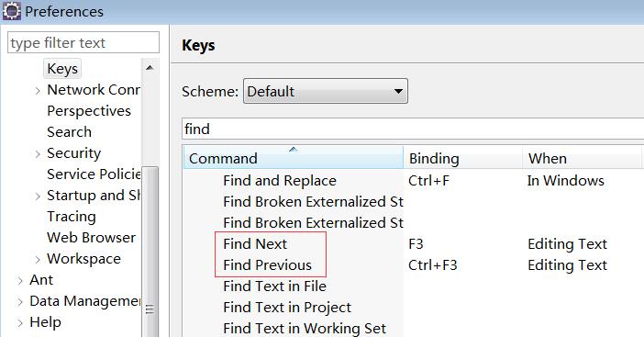Expand the Network Connections tree node

pos(38,90)
